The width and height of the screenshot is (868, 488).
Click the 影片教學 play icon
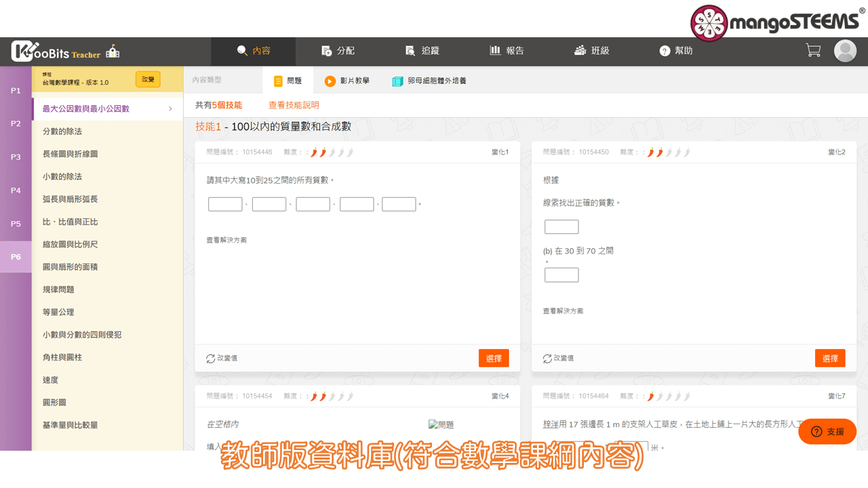point(330,81)
